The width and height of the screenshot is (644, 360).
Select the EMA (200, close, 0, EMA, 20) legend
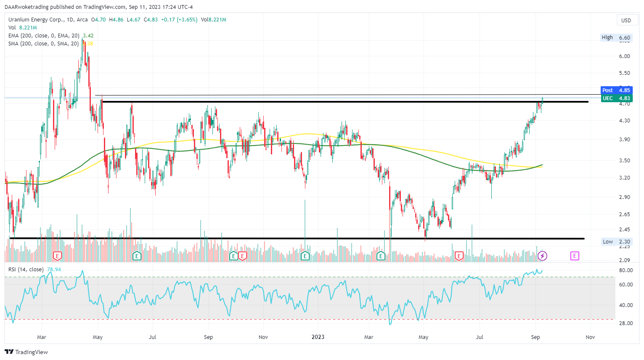point(44,35)
